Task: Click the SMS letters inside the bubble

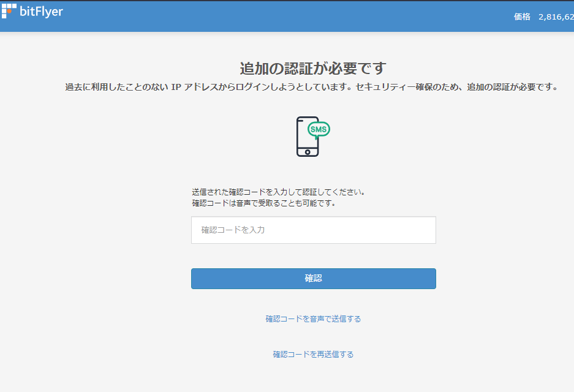Action: [319, 129]
